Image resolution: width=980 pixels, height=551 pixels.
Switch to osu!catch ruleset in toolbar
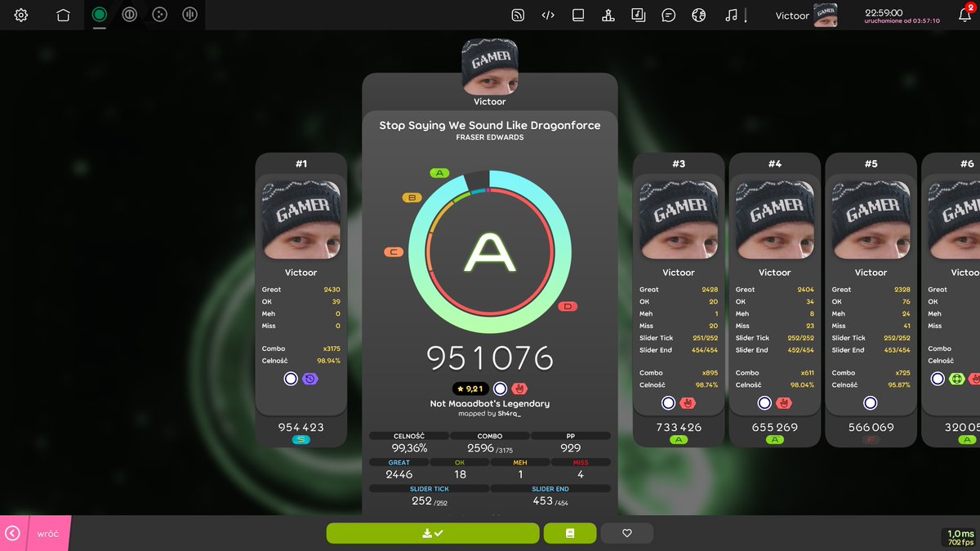point(159,15)
